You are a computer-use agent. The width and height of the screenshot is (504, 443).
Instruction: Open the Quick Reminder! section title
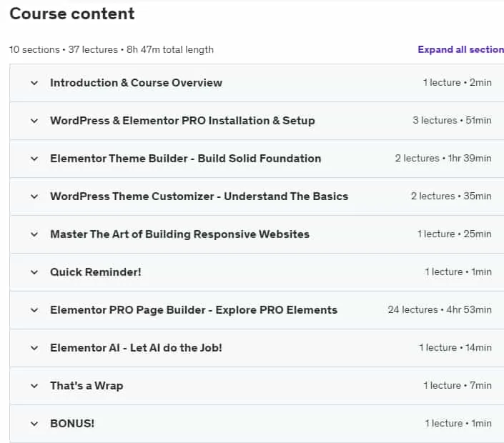coord(96,272)
